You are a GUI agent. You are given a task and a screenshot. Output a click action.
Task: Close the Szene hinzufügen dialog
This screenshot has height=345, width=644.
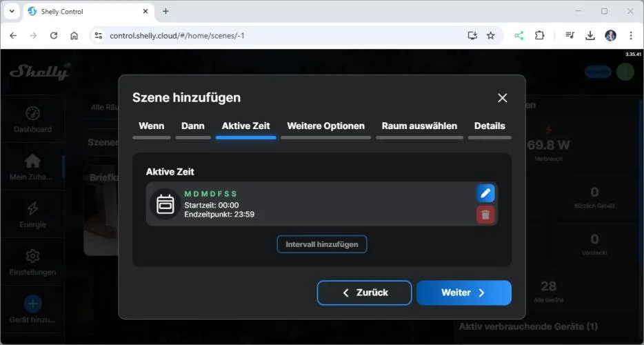click(502, 98)
